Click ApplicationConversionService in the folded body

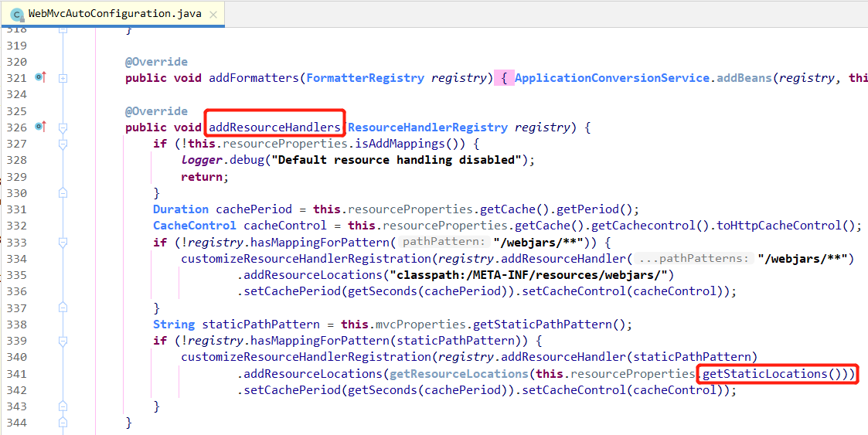pos(612,79)
